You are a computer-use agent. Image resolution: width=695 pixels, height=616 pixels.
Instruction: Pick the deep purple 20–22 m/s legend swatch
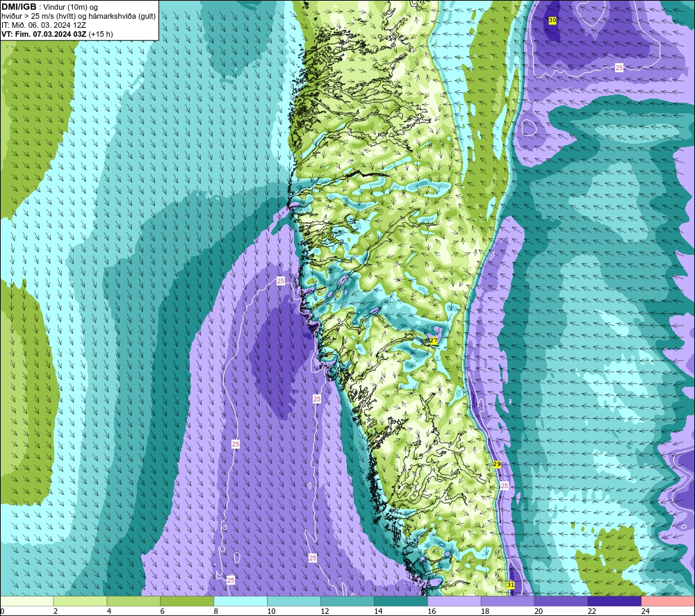coord(561,601)
